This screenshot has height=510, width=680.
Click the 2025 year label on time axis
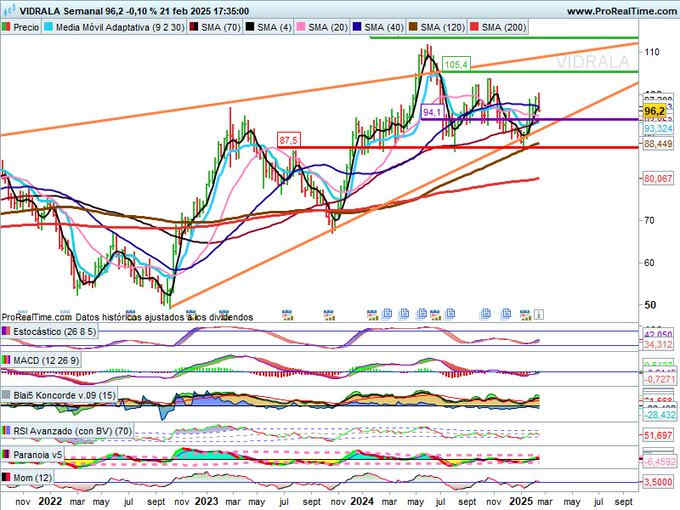click(x=521, y=501)
